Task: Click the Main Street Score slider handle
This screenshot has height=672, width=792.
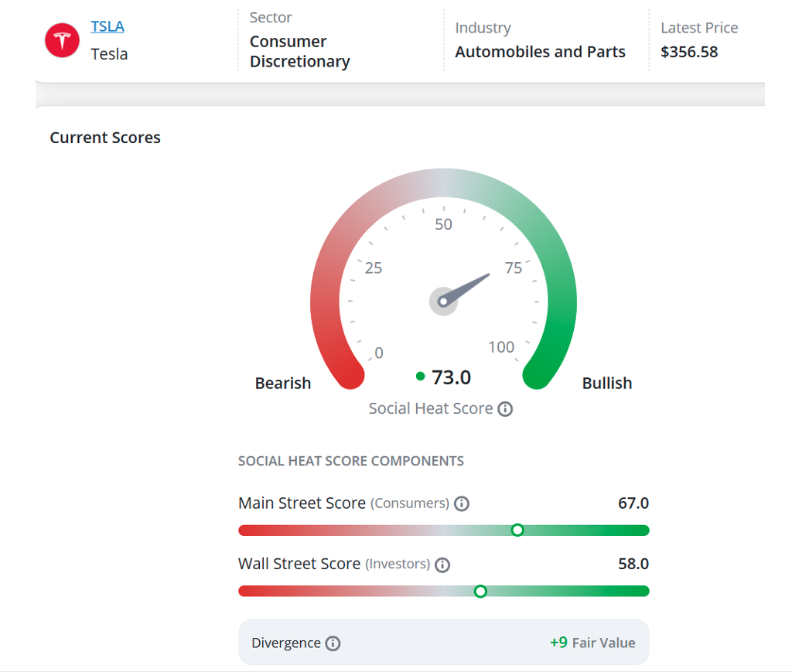Action: [517, 530]
